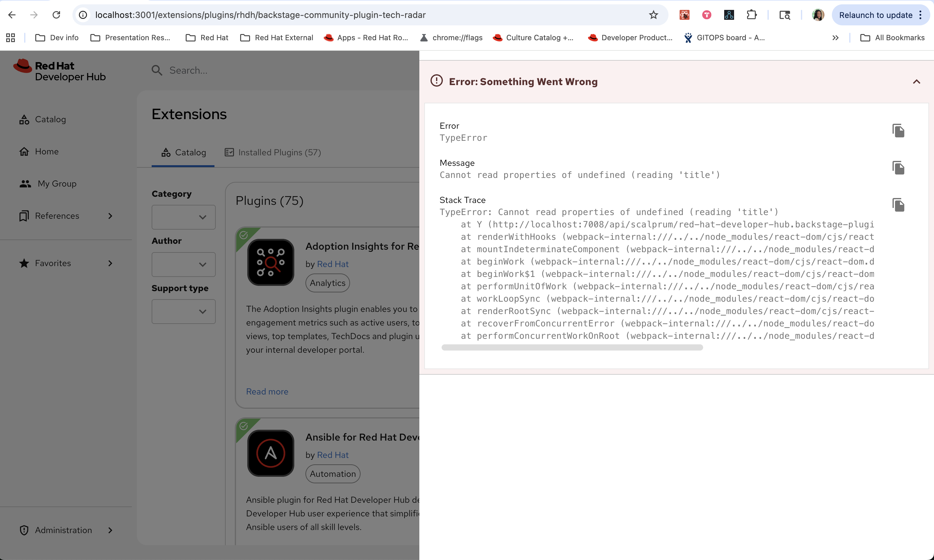Screen dimensions: 934x560
Task: Open My Group in the sidebar
Action: point(57,183)
